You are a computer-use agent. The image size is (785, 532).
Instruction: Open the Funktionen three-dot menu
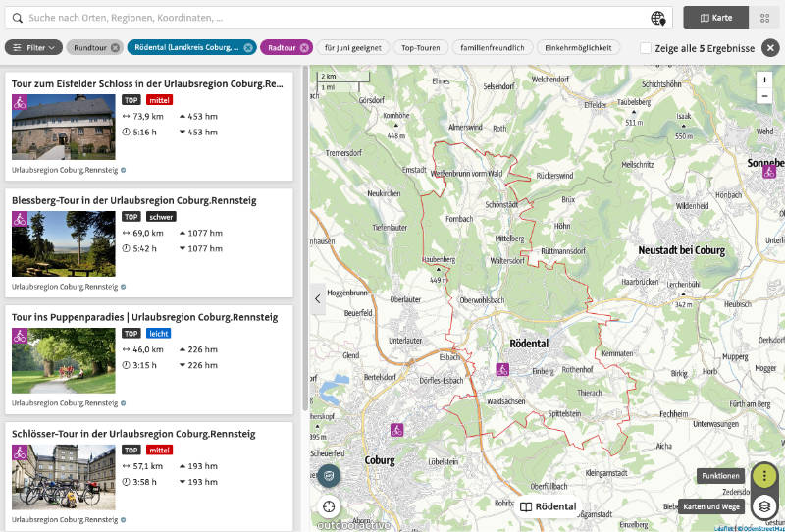pyautogui.click(x=764, y=476)
